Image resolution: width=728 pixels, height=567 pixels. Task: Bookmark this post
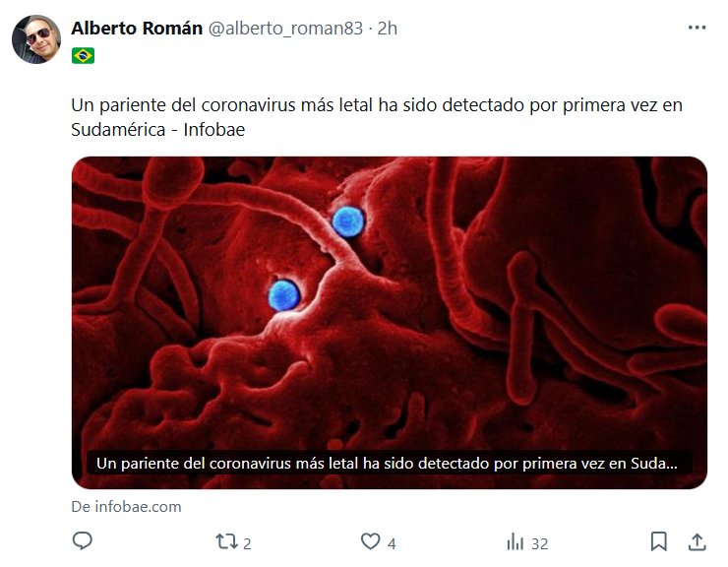point(659,541)
